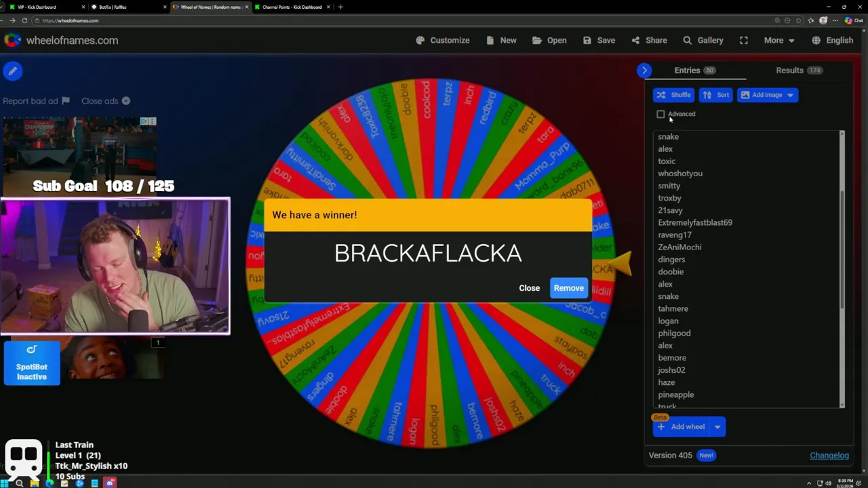
Task: Click entry 'raveng17' in the list
Action: pyautogui.click(x=675, y=235)
